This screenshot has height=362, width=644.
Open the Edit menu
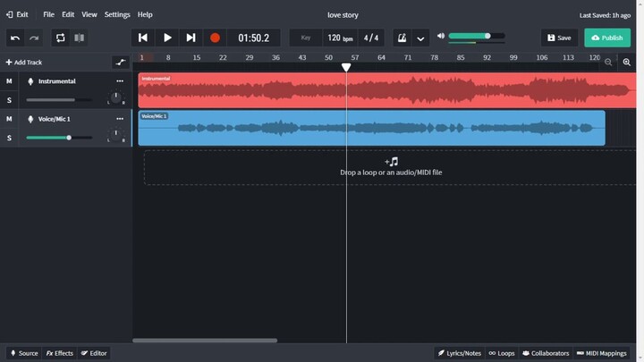point(68,14)
